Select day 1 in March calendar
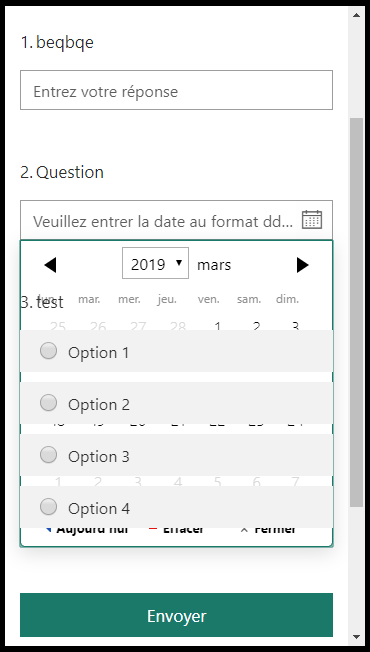Screen dimensions: 370x652 [x=217, y=326]
